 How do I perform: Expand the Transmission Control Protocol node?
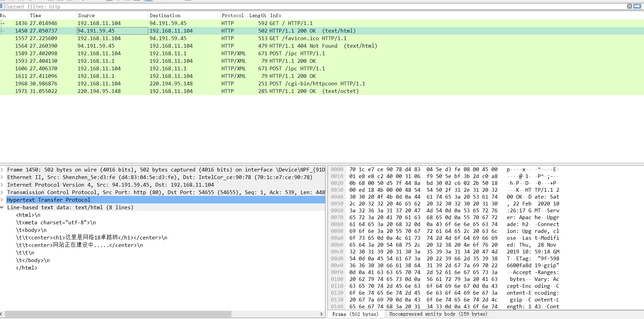(x=2, y=192)
